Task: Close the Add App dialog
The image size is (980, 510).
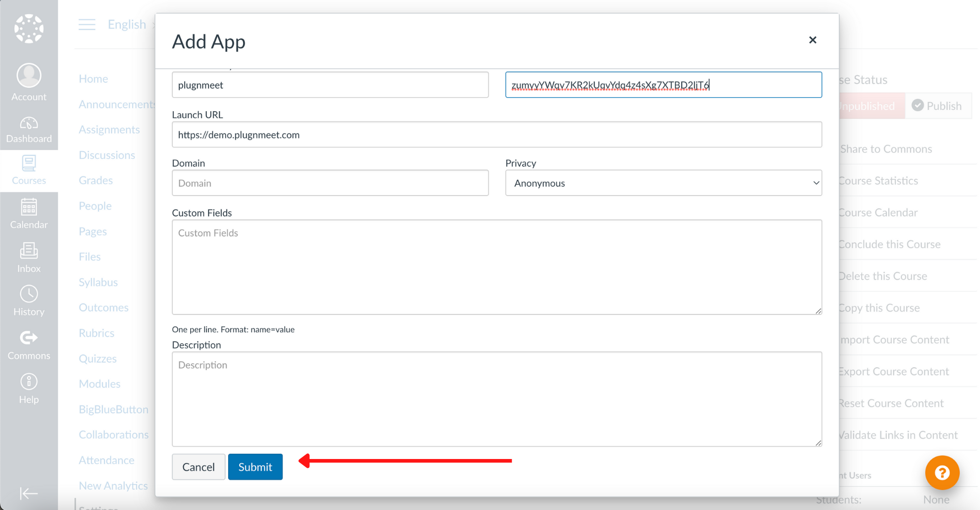Action: 813,40
